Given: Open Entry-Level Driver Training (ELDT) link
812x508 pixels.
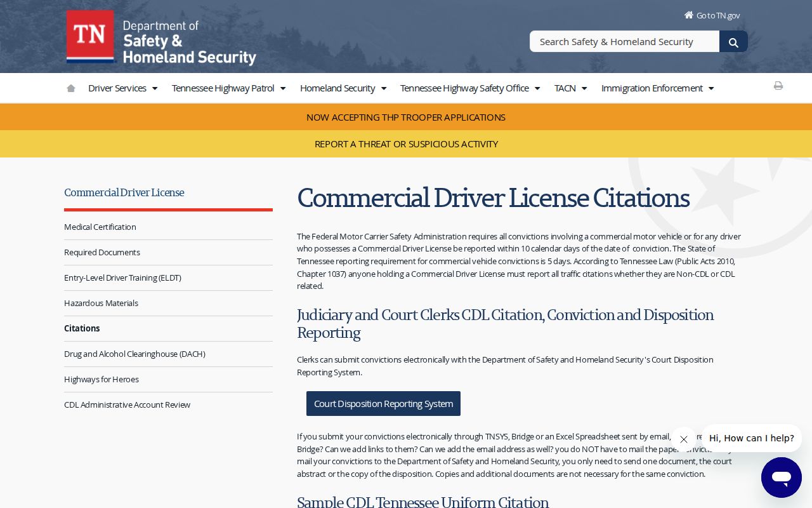Looking at the screenshot, I should click(x=122, y=278).
